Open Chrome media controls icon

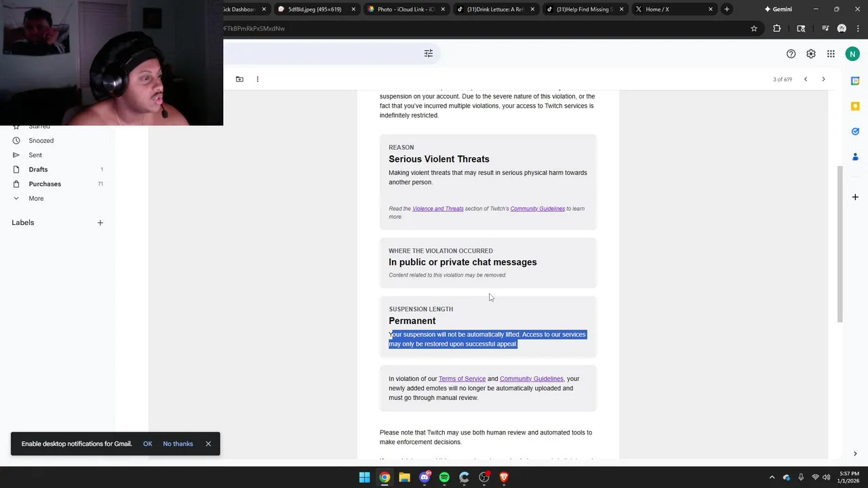pos(825,28)
